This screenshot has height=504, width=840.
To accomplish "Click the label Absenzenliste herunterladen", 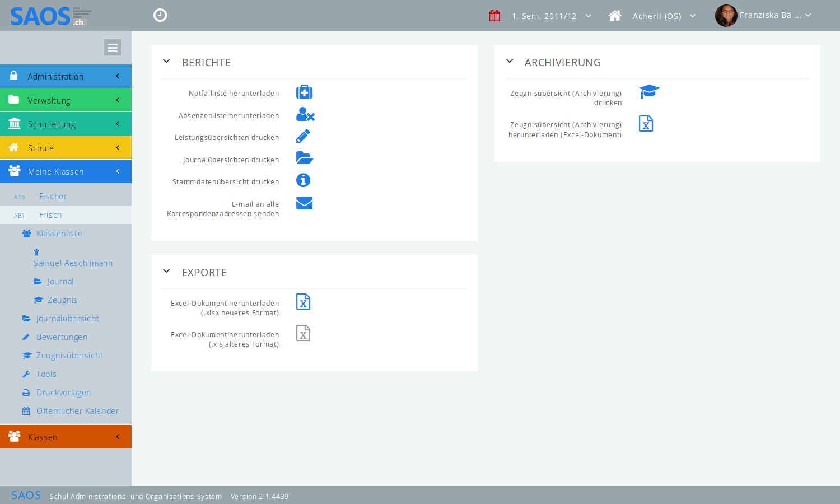I will click(x=228, y=116).
